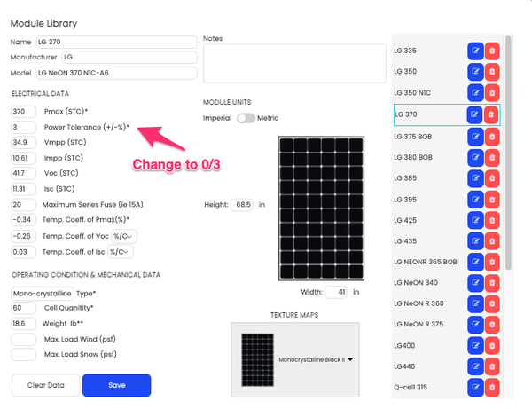This screenshot has height=409, width=532.
Task: Click the Pmax (STC) value field
Action: 23,111
